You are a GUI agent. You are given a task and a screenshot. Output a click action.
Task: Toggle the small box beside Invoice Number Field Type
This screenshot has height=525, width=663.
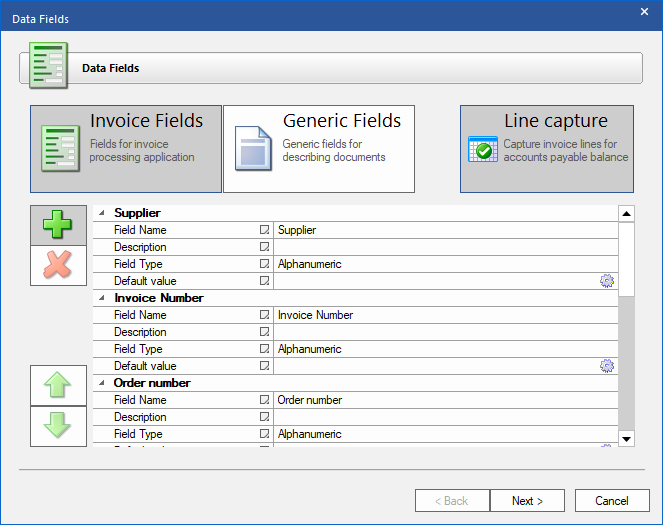[x=265, y=349]
